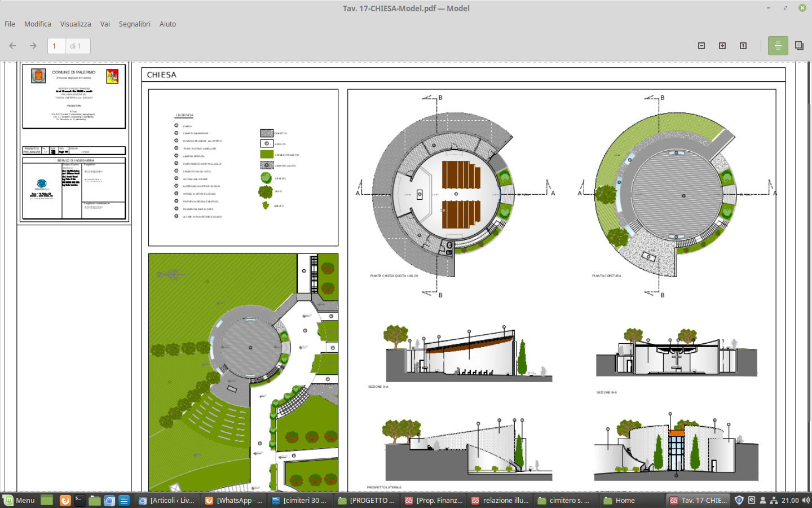Click the zoom in toolbar icon
Image resolution: width=812 pixels, height=508 pixels.
[x=722, y=46]
